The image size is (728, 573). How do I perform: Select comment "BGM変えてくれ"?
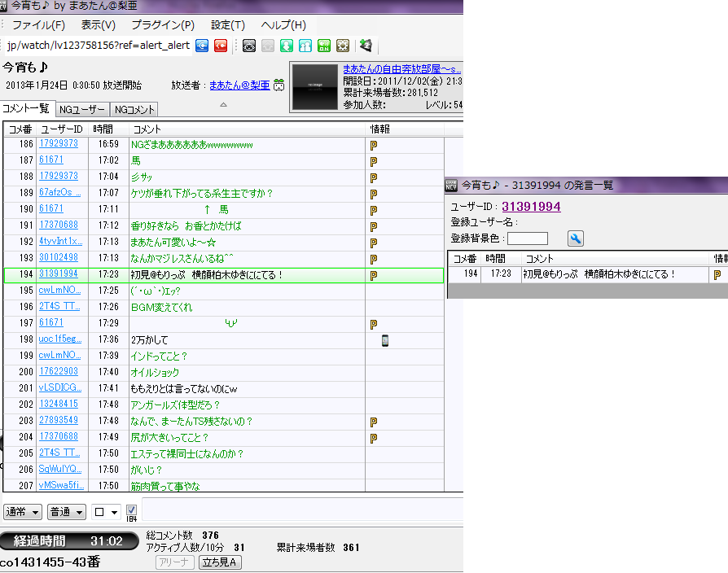161,307
